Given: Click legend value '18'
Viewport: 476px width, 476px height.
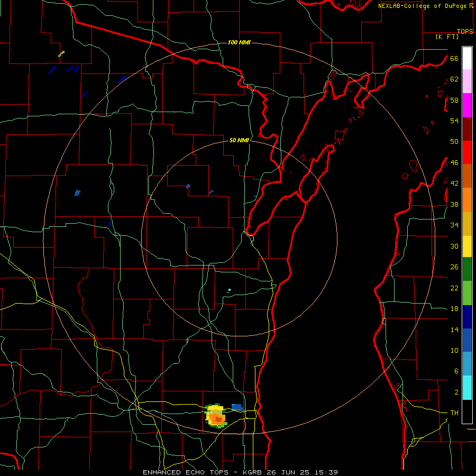Looking at the screenshot, I should coord(454,309).
